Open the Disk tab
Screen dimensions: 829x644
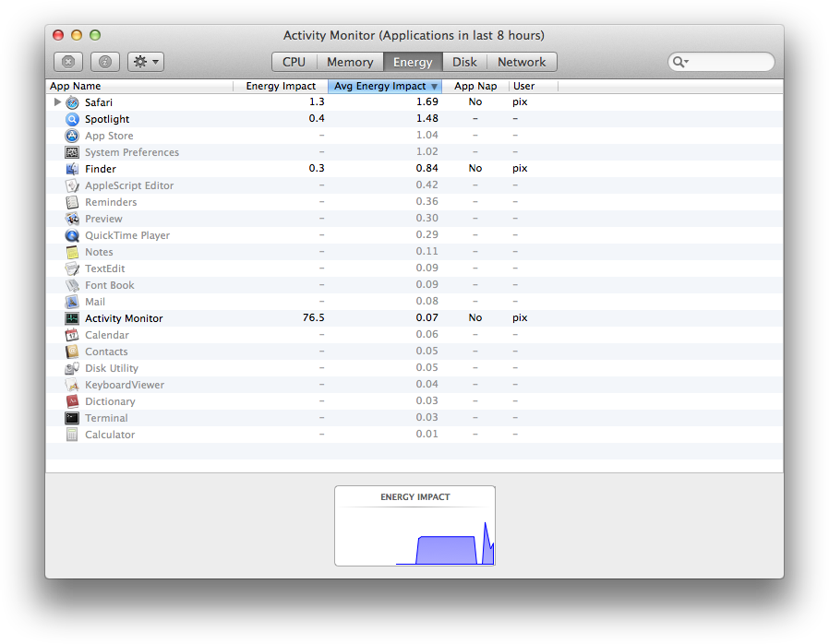coord(464,62)
